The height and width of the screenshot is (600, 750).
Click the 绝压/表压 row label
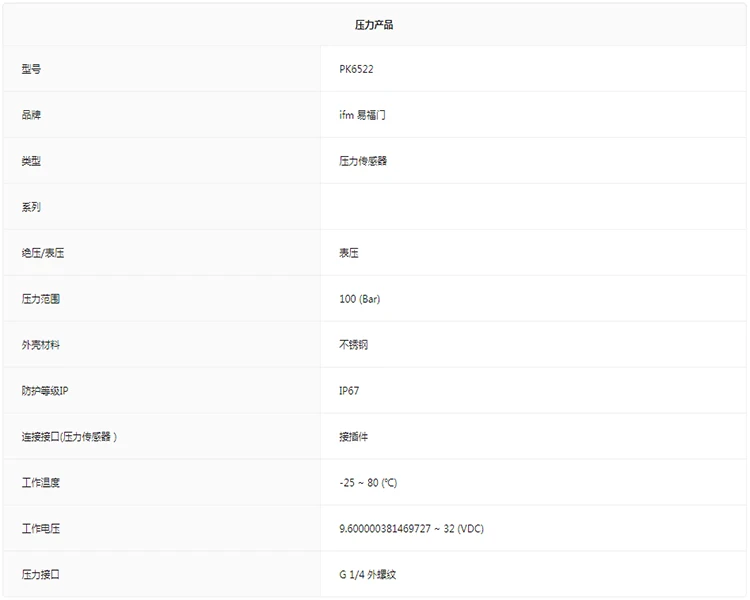pos(43,253)
